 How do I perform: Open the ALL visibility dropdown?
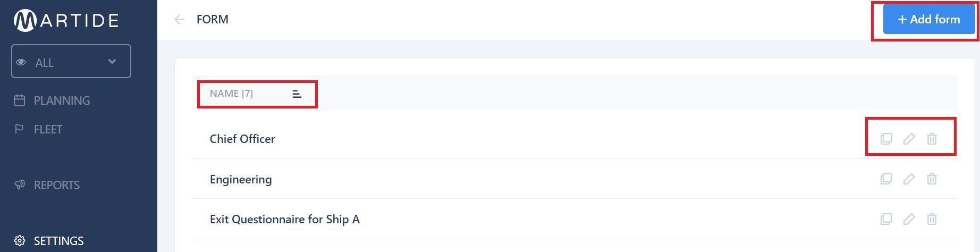pyautogui.click(x=71, y=61)
